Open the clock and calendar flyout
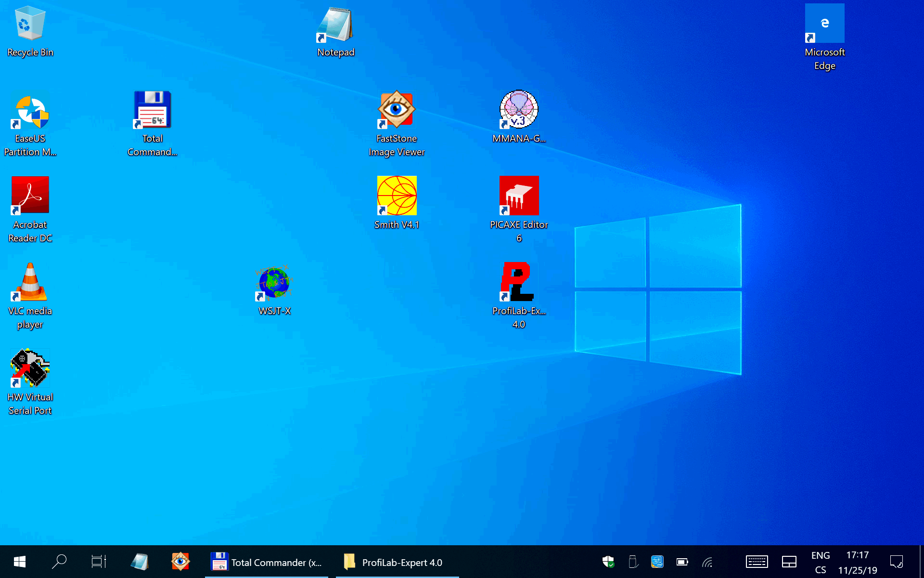The image size is (924, 578). pos(857,562)
